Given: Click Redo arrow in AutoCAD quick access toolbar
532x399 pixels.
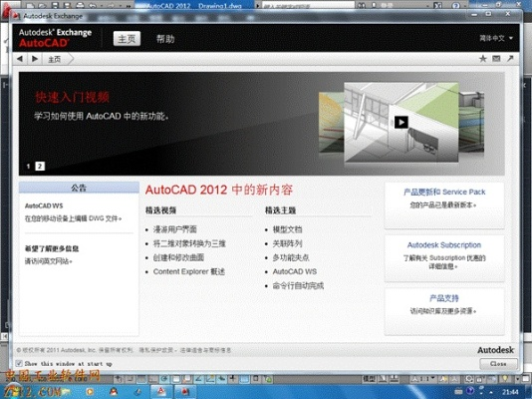Looking at the screenshot, I should 111,5.
